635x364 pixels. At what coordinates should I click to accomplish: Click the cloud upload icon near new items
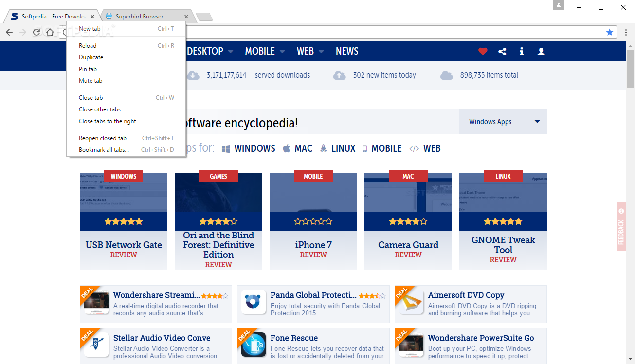(340, 75)
